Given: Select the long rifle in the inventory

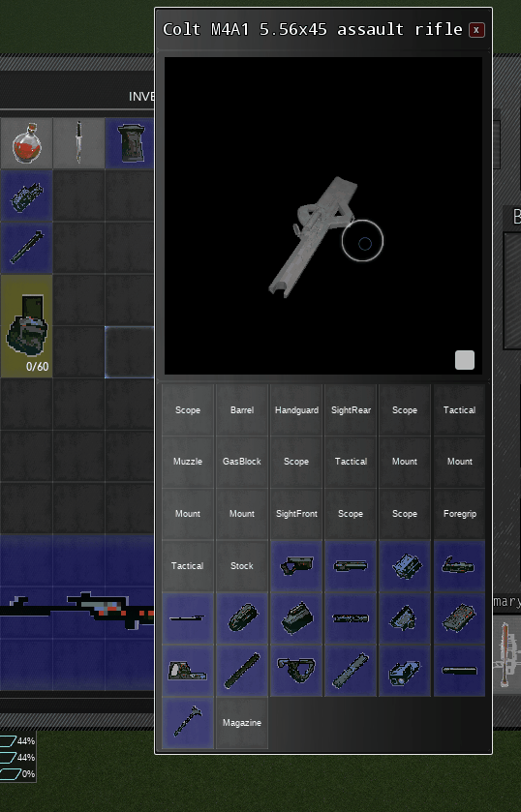Looking at the screenshot, I should coord(77,613).
